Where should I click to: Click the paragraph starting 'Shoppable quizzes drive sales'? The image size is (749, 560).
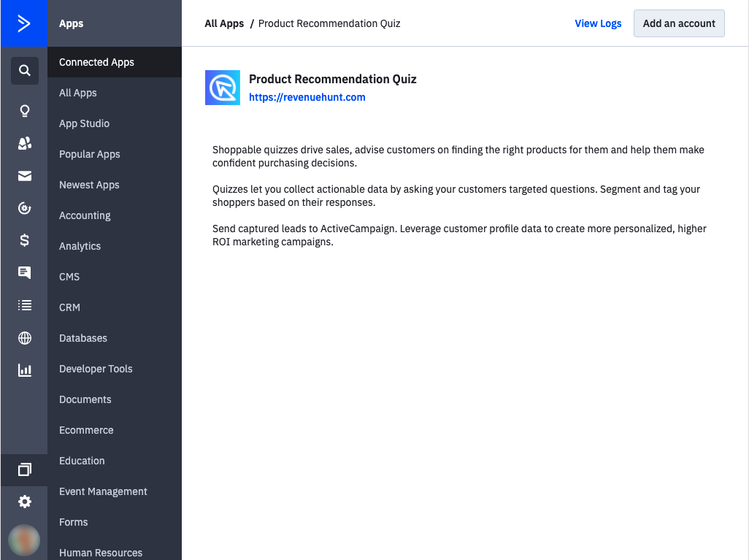(458, 156)
